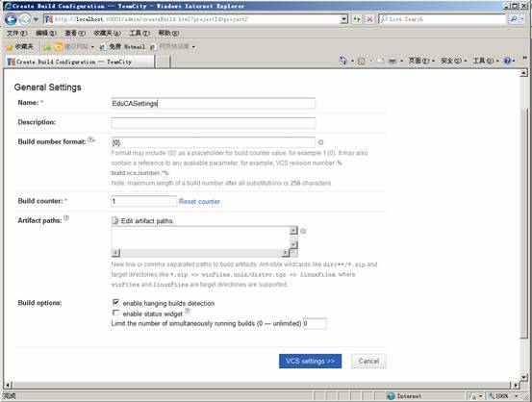Check enable status widget checkbox
The height and width of the screenshot is (402, 532).
[x=115, y=313]
